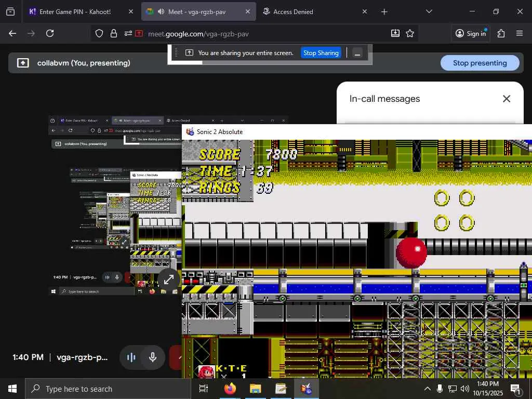This screenshot has width=532, height=399.
Task: Close the Kahoot tab
Action: 131,11
